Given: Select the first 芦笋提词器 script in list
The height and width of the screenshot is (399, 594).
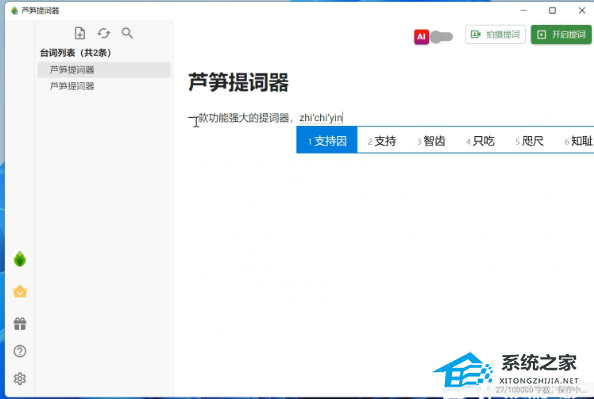Looking at the screenshot, I should [104, 70].
